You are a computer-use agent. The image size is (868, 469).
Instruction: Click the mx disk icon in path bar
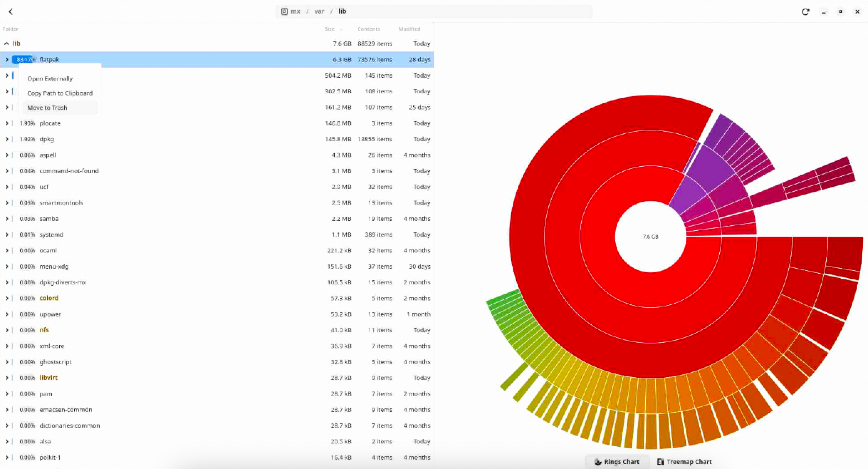(284, 11)
